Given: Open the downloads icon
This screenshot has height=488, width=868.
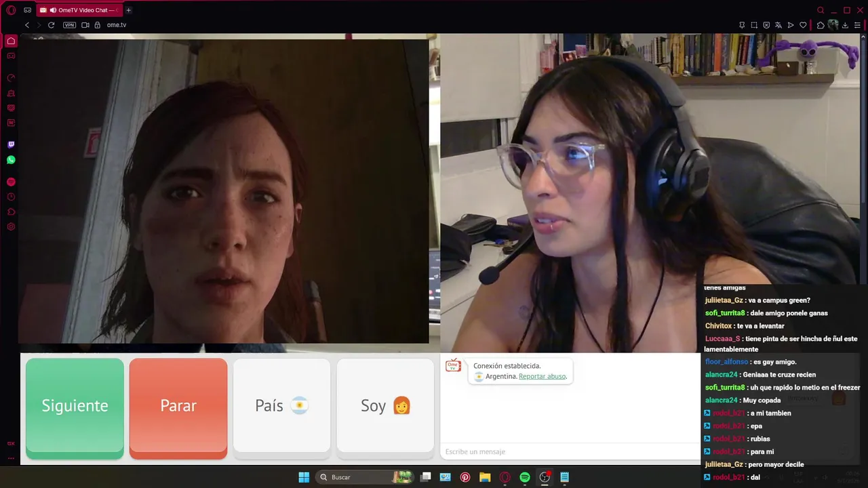Looking at the screenshot, I should (845, 25).
